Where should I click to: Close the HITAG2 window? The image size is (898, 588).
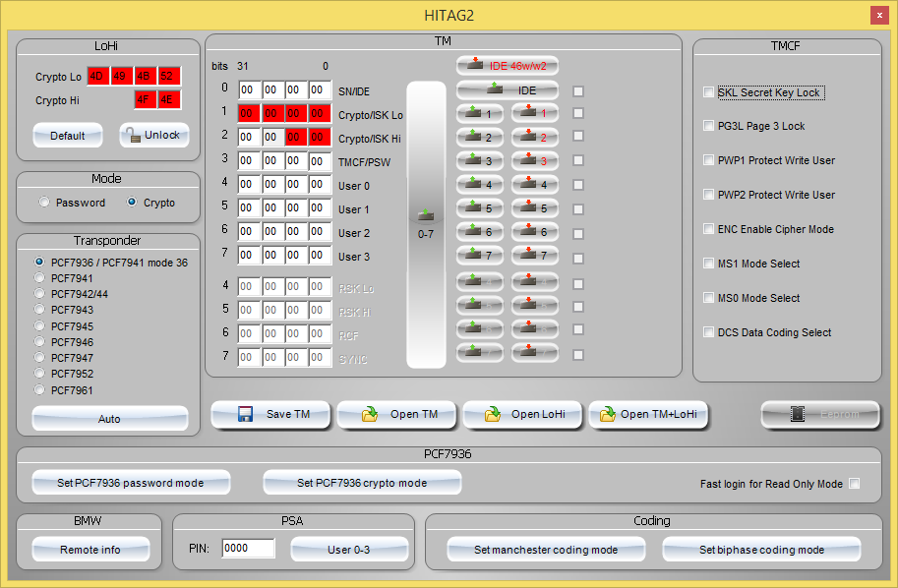point(879,16)
